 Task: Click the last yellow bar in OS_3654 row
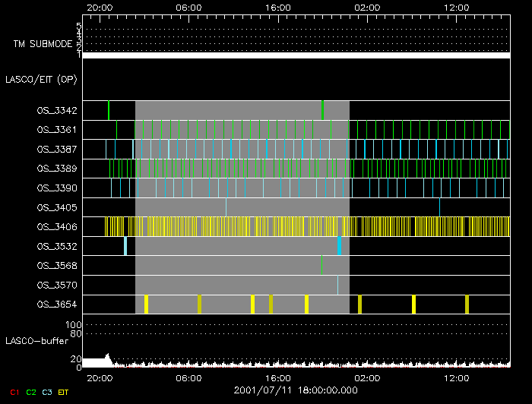pos(467,305)
